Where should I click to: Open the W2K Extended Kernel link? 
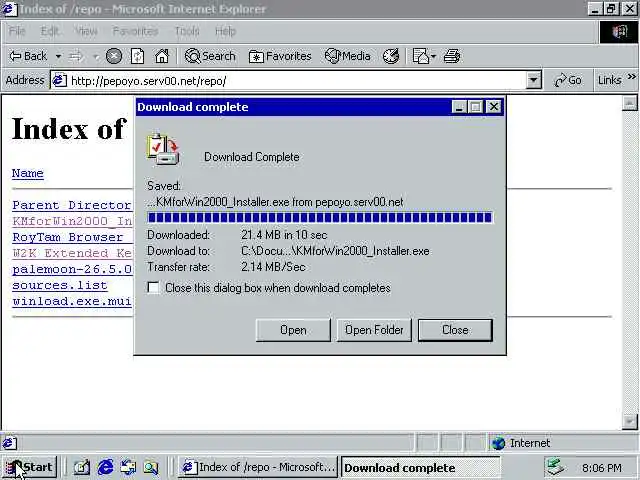point(72,253)
